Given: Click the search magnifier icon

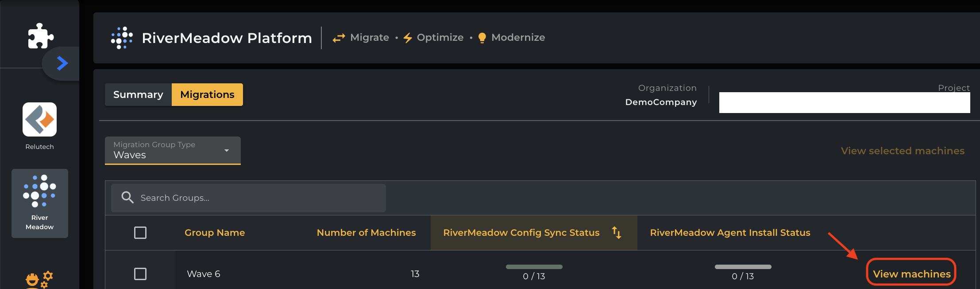Looking at the screenshot, I should pos(127,198).
